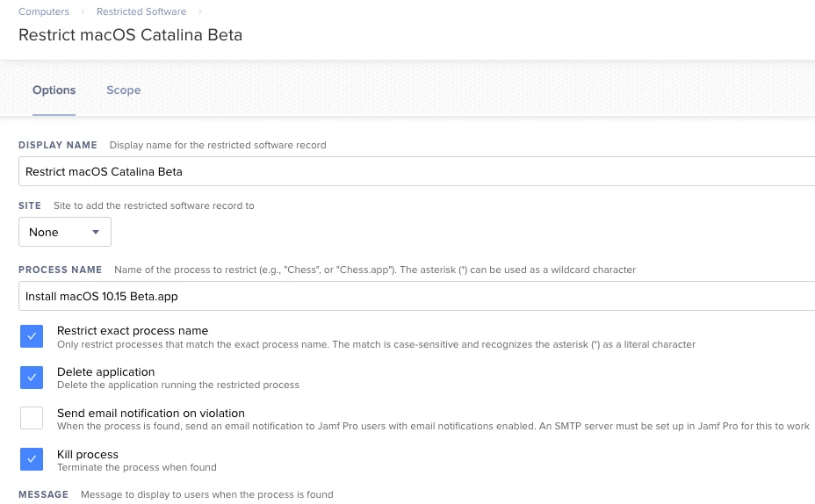Click the Site dropdown arrow icon
Screen dimensions: 815x504
[96, 233]
